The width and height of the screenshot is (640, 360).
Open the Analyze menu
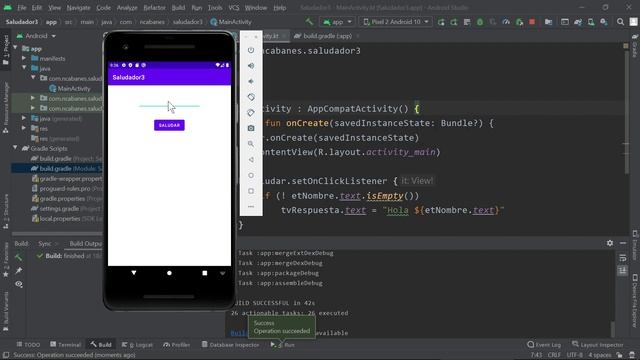tap(127, 8)
